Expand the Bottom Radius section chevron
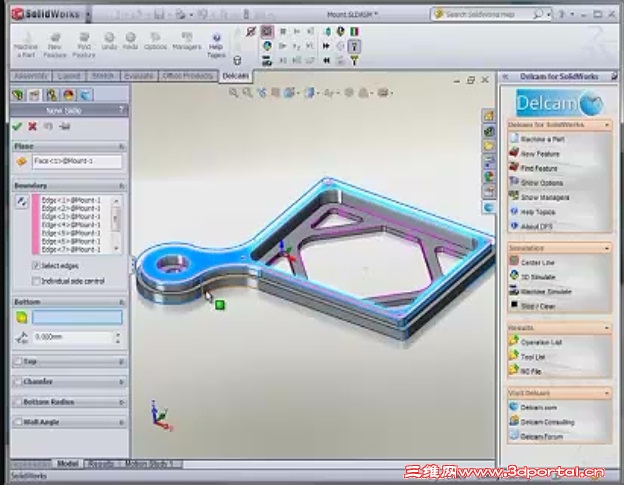 122,402
